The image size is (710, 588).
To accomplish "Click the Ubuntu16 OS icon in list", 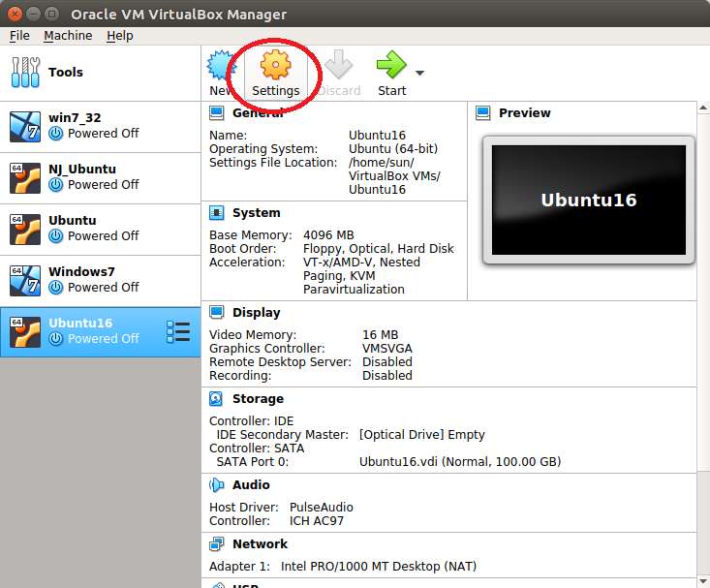I will (x=25, y=332).
